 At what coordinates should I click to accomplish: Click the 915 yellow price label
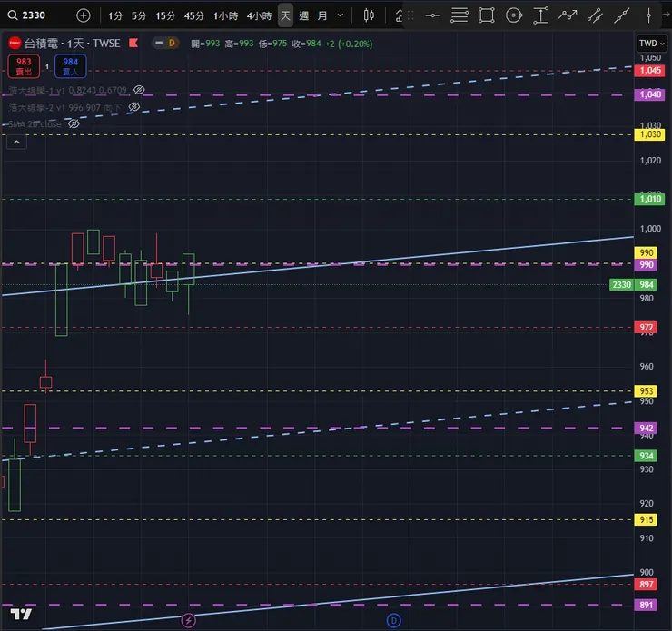pos(646,520)
